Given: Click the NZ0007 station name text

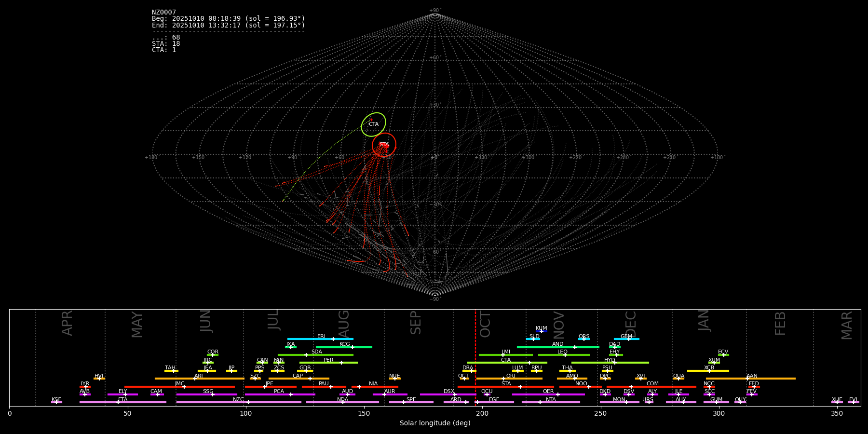Looking at the screenshot, I should click(x=164, y=13).
